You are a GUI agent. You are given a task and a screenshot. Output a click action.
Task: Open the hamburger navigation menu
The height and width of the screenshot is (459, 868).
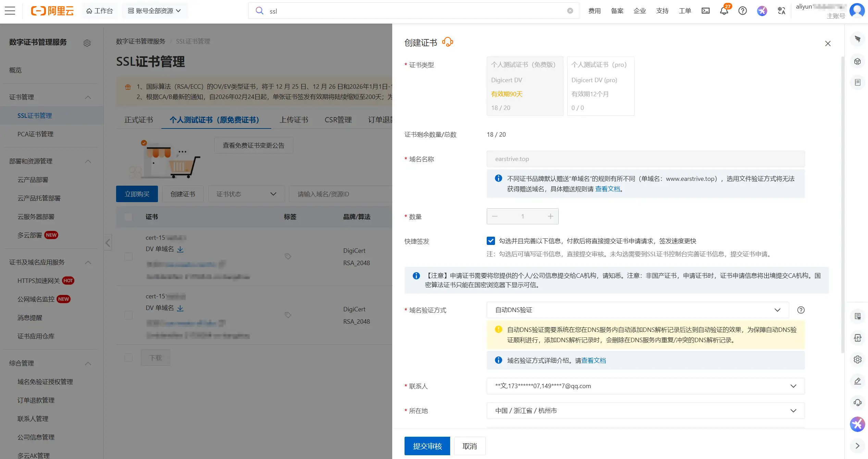pyautogui.click(x=10, y=11)
